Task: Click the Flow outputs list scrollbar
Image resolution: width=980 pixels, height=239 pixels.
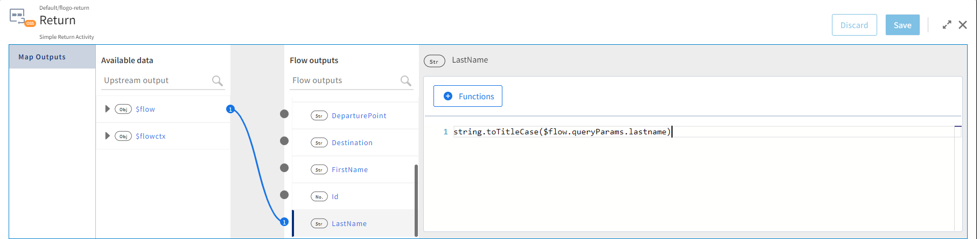Action: coord(416,200)
